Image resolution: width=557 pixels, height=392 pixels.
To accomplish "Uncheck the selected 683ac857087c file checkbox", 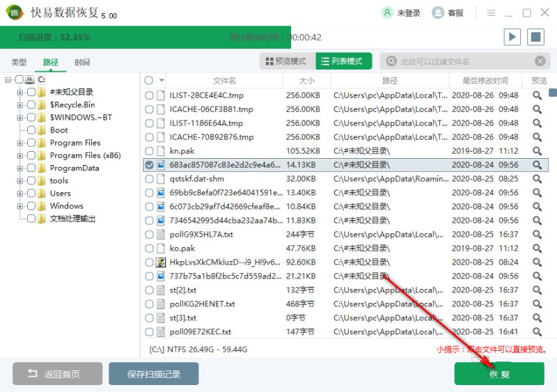I will click(x=149, y=165).
